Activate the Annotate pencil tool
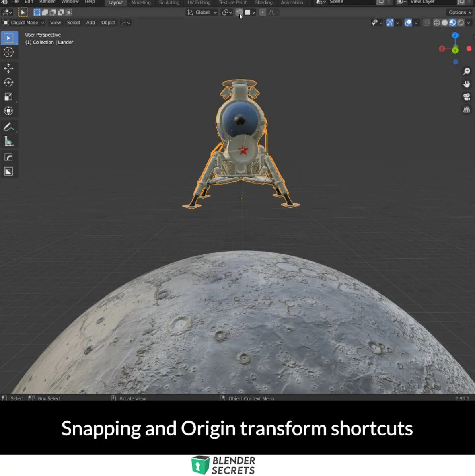Viewport: 475px width, 476px height. 8,127
